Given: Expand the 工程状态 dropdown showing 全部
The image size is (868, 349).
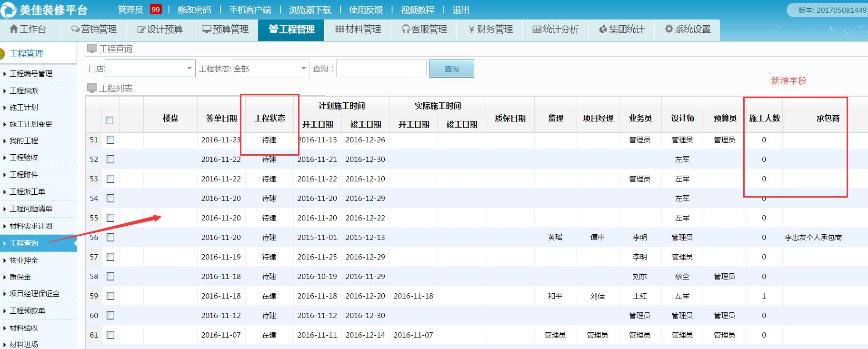Looking at the screenshot, I should pos(303,69).
